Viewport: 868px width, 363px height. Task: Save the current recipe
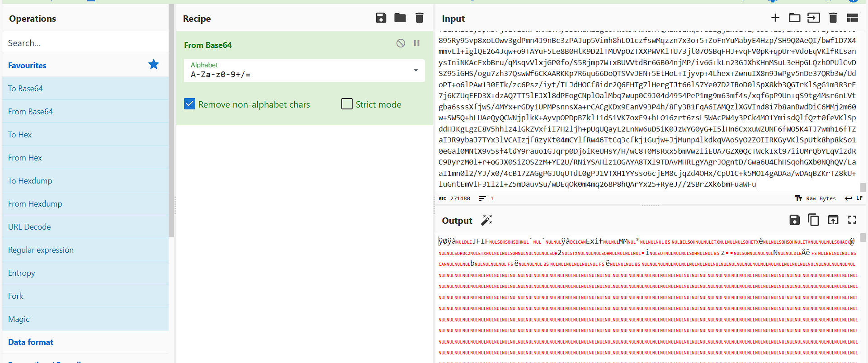(x=381, y=18)
